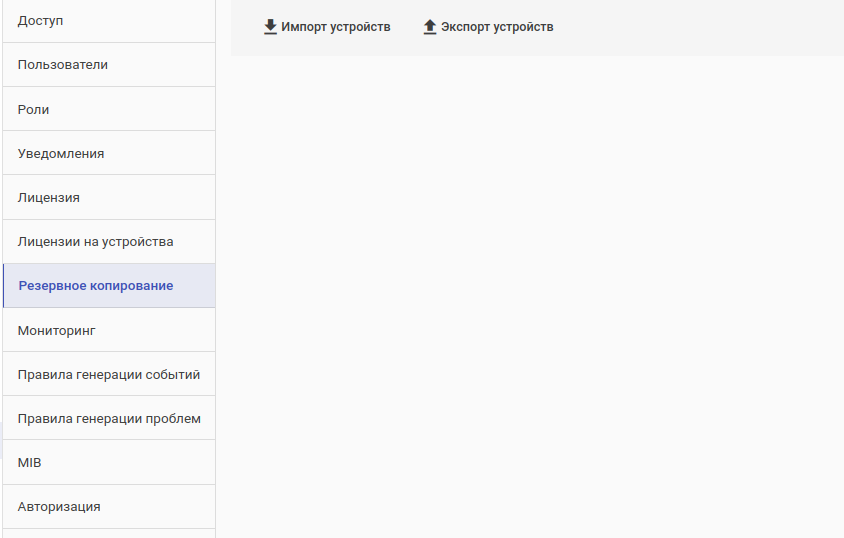Screen dimensions: 844x538
Task: Switch to the "Мониторинг" section
Action: tap(108, 330)
